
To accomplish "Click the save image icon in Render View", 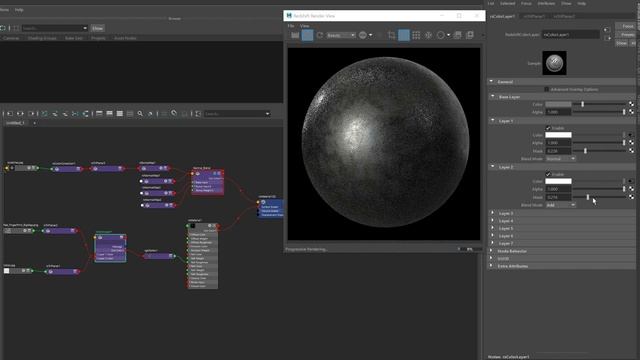I will pos(458,36).
